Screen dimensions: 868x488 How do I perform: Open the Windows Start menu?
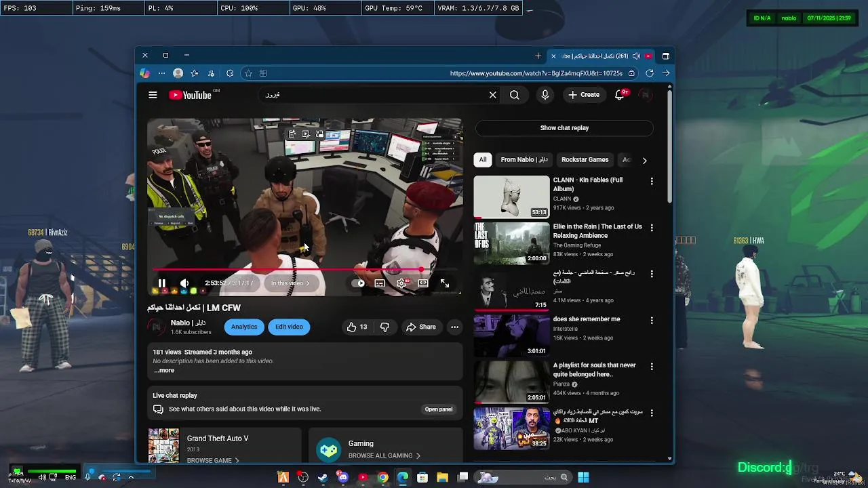click(583, 477)
